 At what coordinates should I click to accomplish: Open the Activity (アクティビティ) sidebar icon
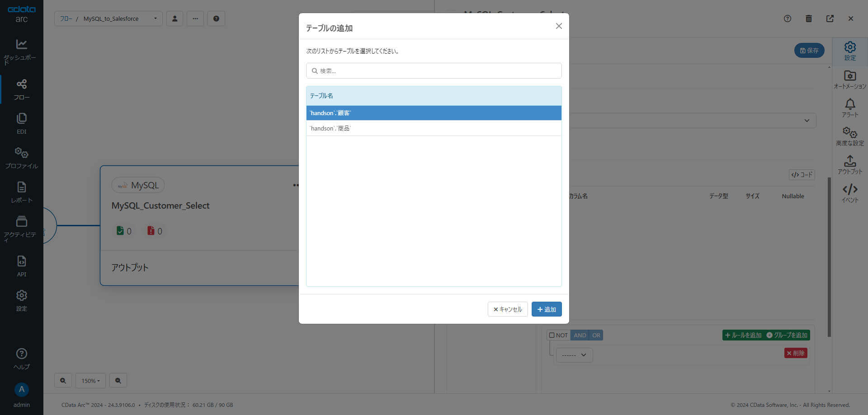[21, 222]
